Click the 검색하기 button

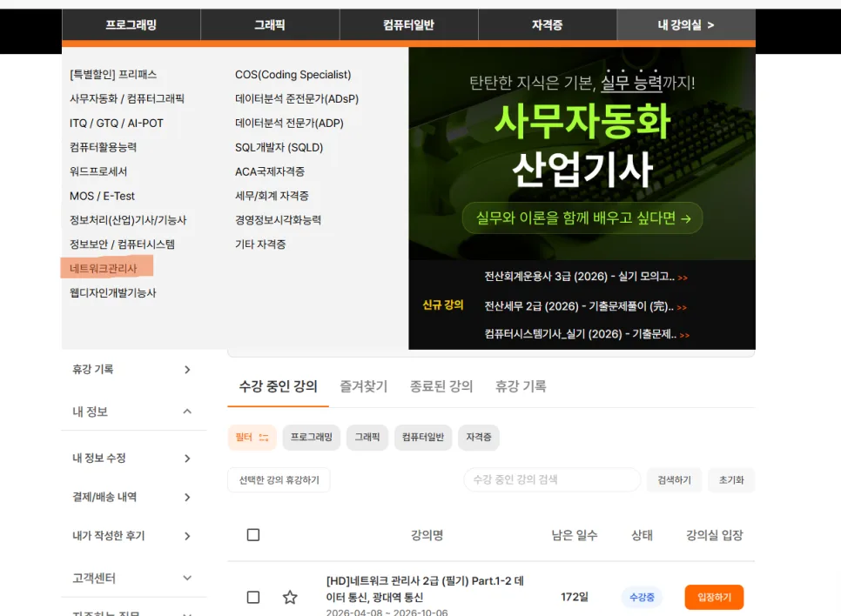(x=674, y=479)
